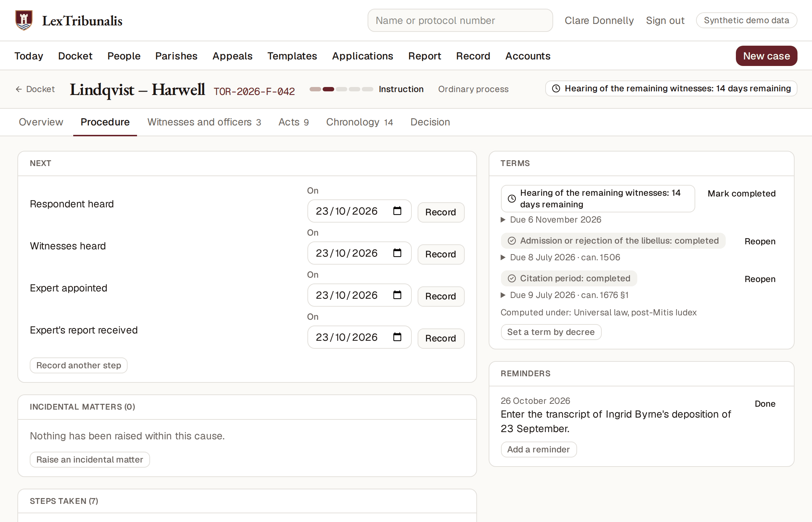Image resolution: width=812 pixels, height=522 pixels.
Task: Open calendar picker for Expert appointed date
Action: pos(397,295)
